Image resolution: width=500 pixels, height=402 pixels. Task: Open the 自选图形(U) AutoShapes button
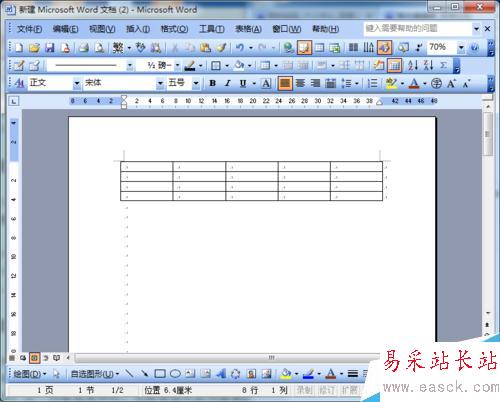coord(95,374)
